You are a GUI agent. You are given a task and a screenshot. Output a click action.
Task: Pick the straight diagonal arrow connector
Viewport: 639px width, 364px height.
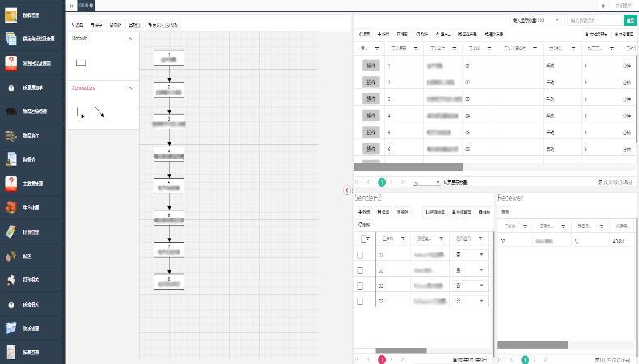(99, 112)
